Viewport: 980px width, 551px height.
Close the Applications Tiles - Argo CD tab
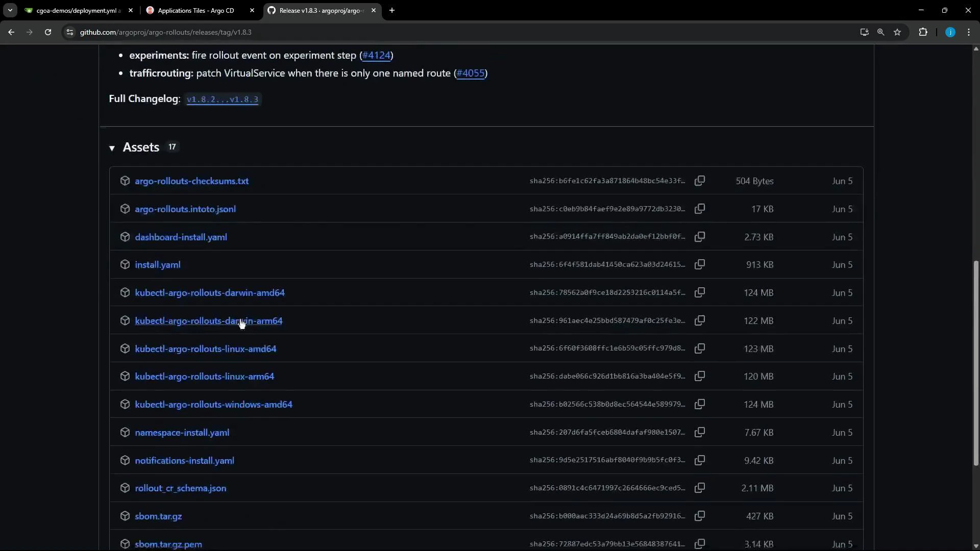(252, 10)
